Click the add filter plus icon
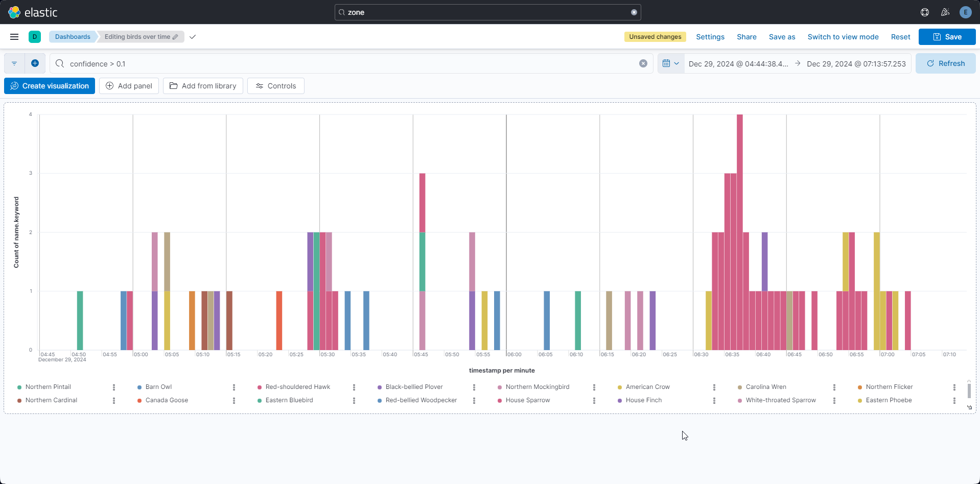Screen dimensions: 980x484 coord(35,63)
